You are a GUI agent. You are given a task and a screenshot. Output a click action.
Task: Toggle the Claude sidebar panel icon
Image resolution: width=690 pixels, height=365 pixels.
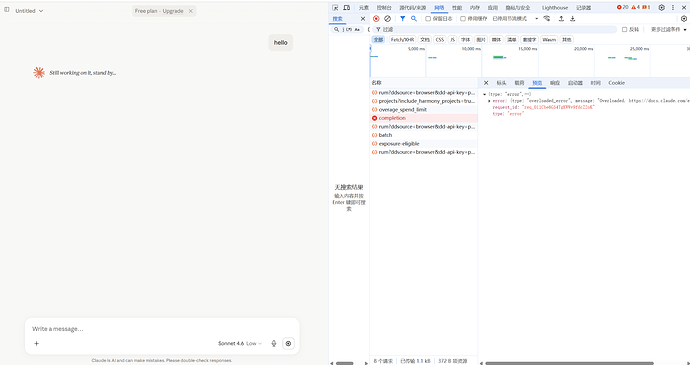[x=7, y=10]
